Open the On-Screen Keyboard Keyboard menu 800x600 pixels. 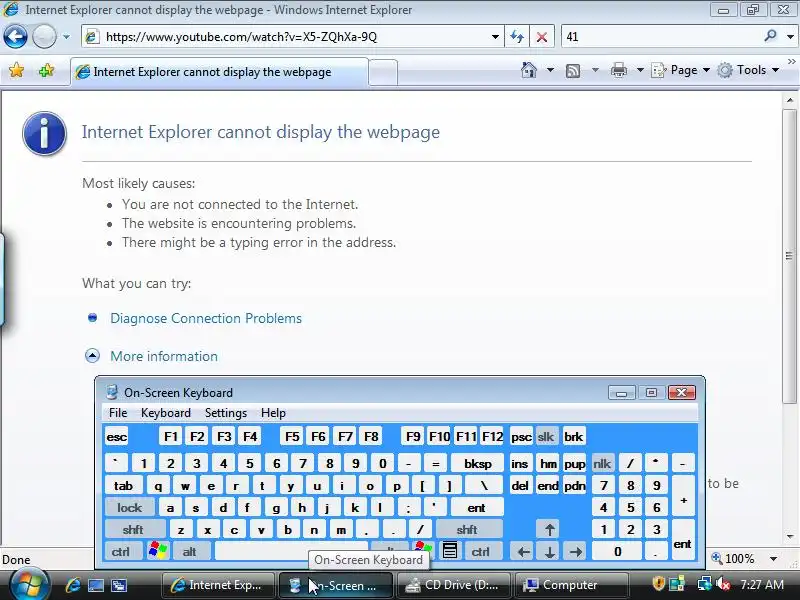click(x=166, y=413)
